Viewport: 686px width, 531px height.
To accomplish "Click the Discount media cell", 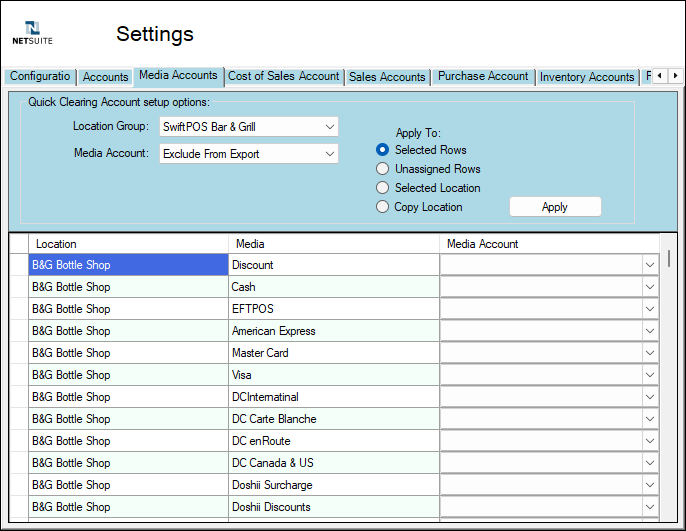I will [x=334, y=265].
